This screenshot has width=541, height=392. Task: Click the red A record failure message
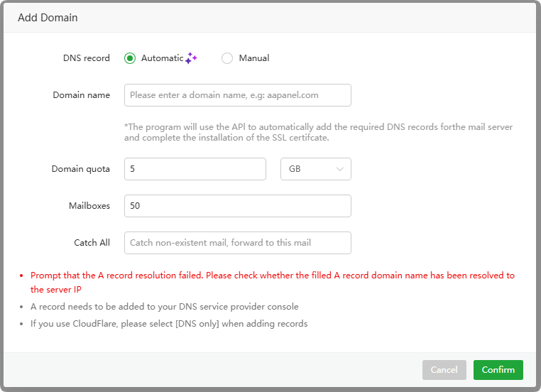[272, 276]
